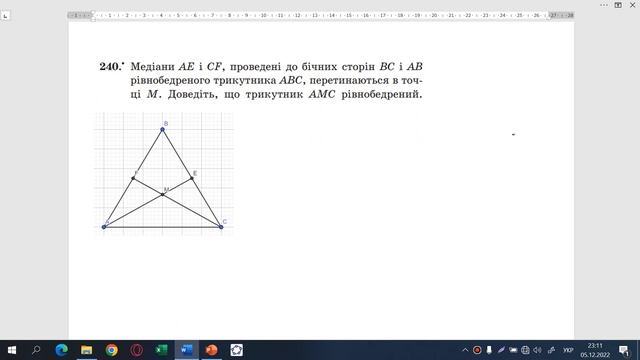Open the white hexagon app on taskbar
The height and width of the screenshot is (360, 640).
click(237, 350)
